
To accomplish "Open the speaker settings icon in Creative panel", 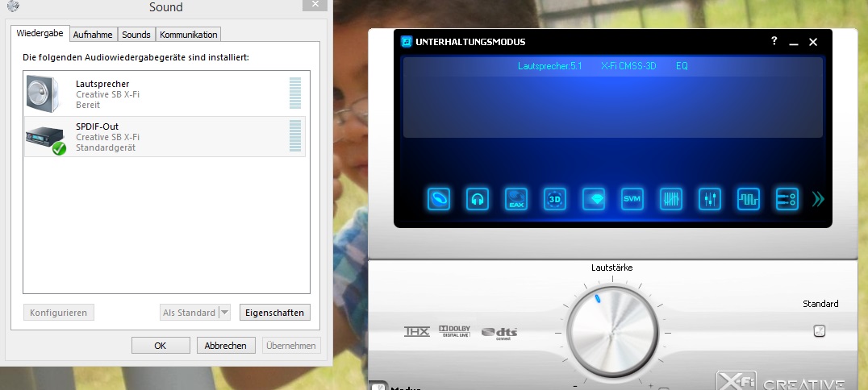I will click(438, 198).
